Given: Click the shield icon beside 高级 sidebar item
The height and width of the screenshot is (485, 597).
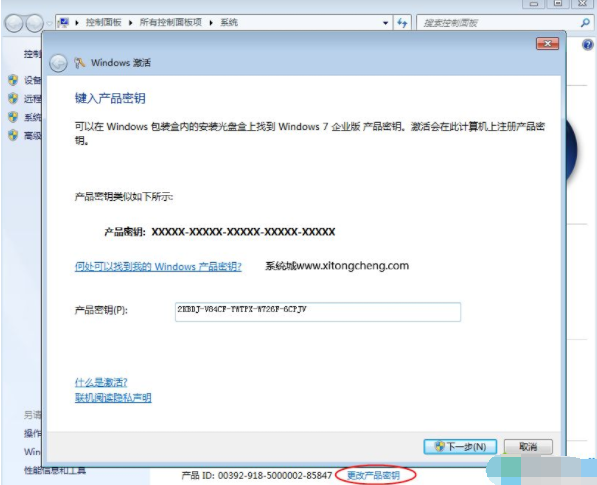Looking at the screenshot, I should click(13, 135).
